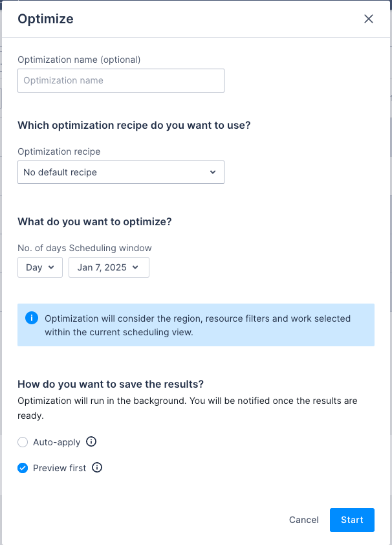
Task: View the info tooltip beside Preview first
Action: (97, 468)
